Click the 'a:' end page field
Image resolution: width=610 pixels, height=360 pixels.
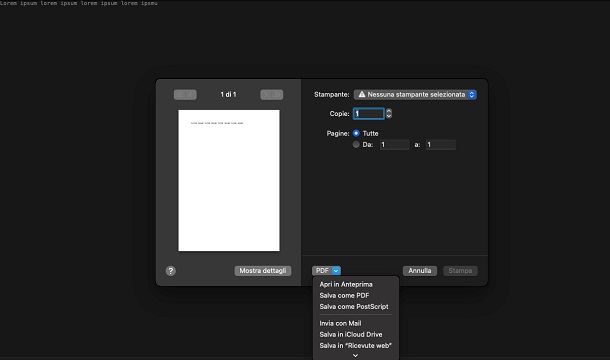click(441, 145)
